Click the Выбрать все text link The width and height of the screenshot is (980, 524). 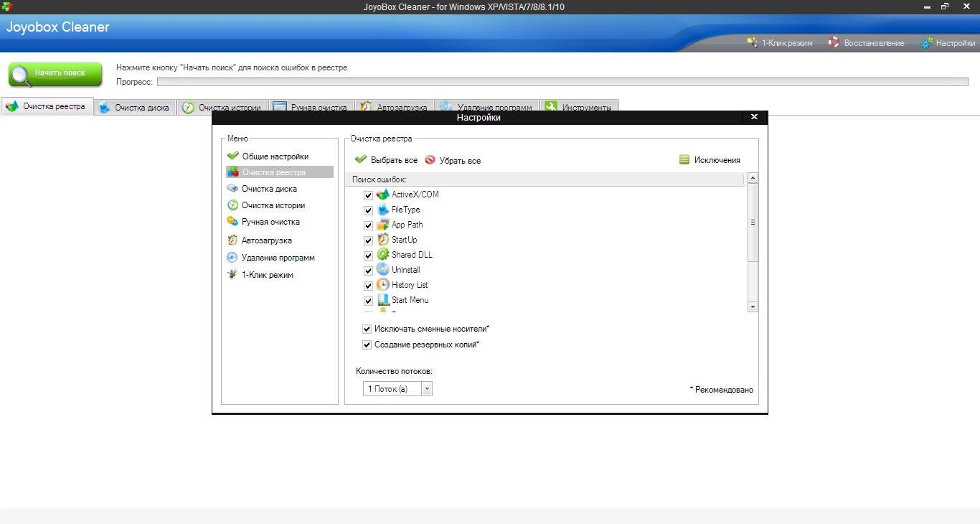tap(394, 160)
